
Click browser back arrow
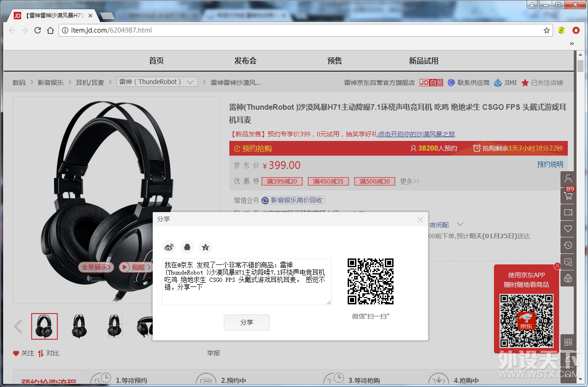[12, 30]
